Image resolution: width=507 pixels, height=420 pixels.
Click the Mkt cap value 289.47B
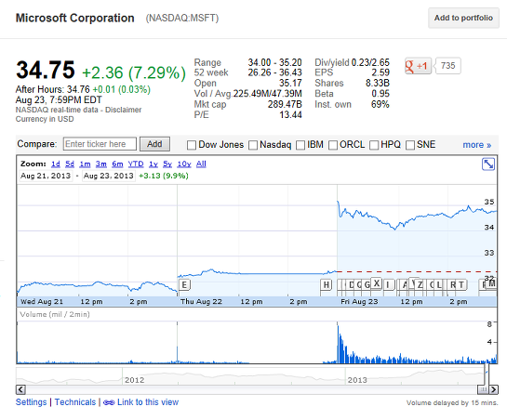pos(285,104)
